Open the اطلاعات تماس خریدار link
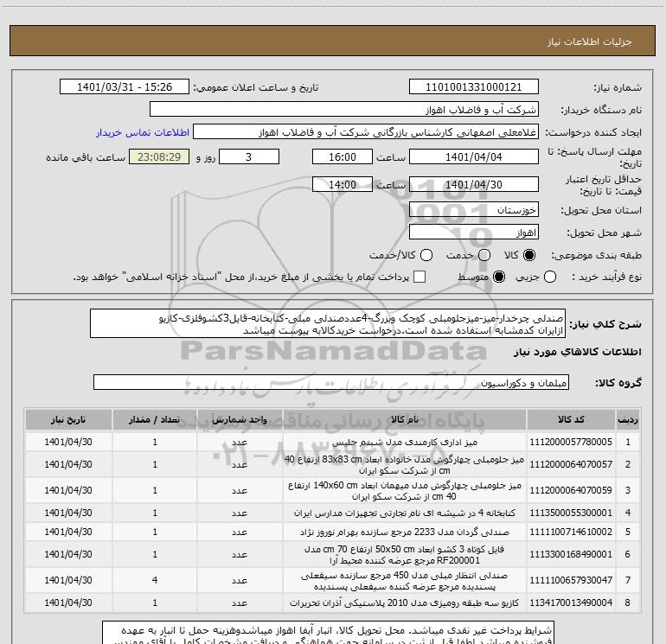Image resolution: width=666 pixels, height=644 pixels. 143,132
